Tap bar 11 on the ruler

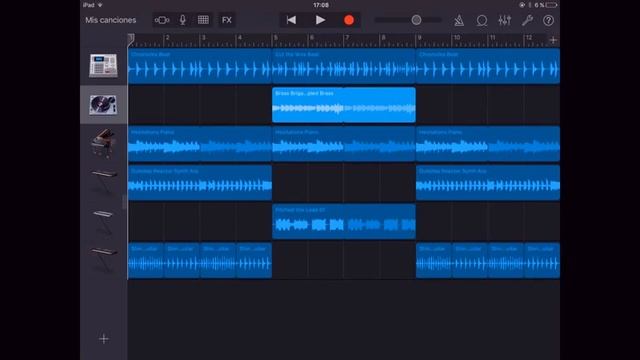pyautogui.click(x=492, y=38)
